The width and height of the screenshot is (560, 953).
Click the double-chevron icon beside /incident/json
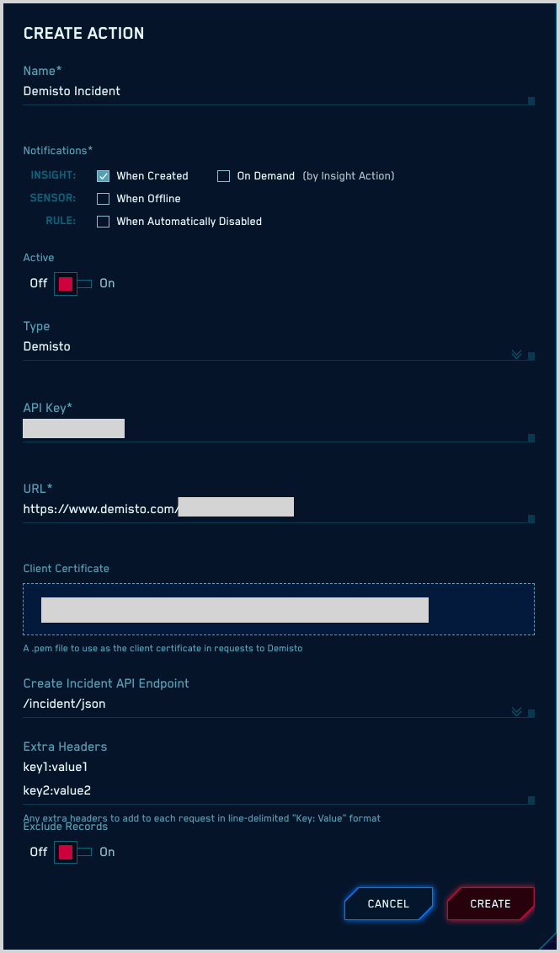coord(517,712)
